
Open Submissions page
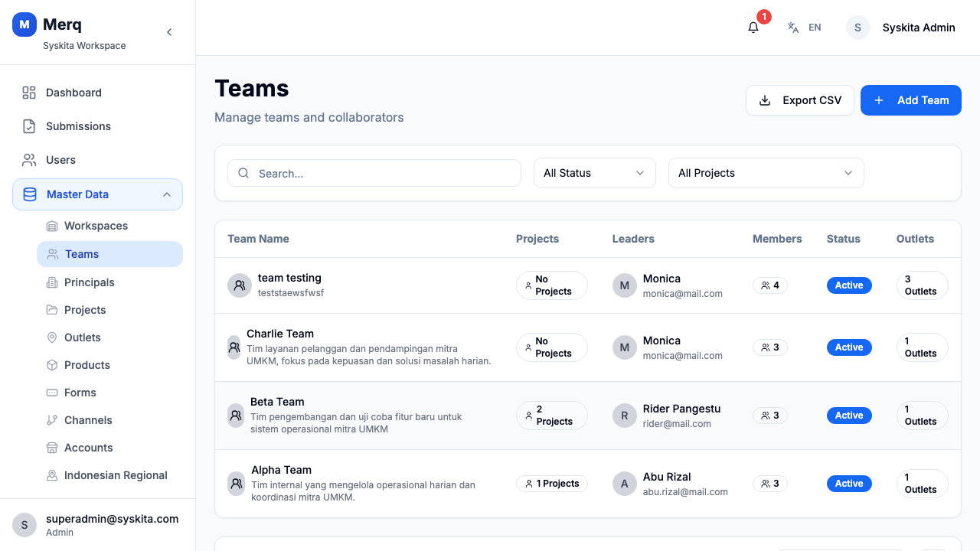click(97, 126)
